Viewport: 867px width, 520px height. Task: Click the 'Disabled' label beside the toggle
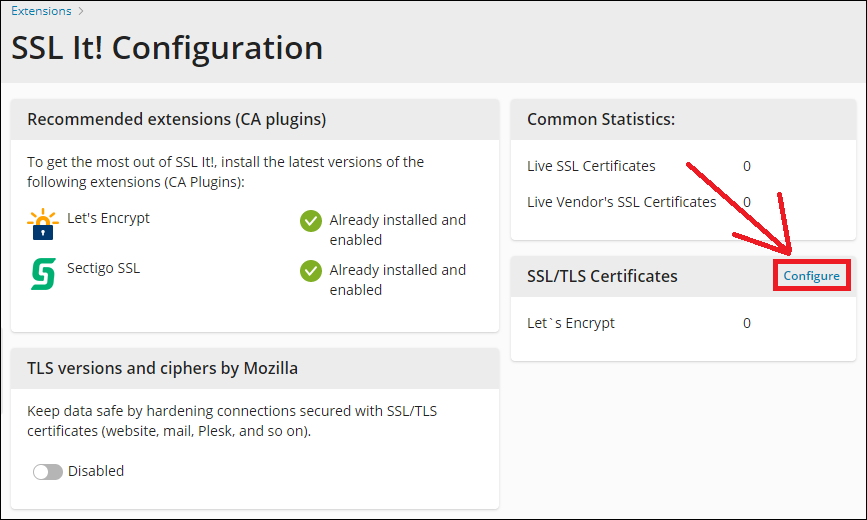pos(96,471)
